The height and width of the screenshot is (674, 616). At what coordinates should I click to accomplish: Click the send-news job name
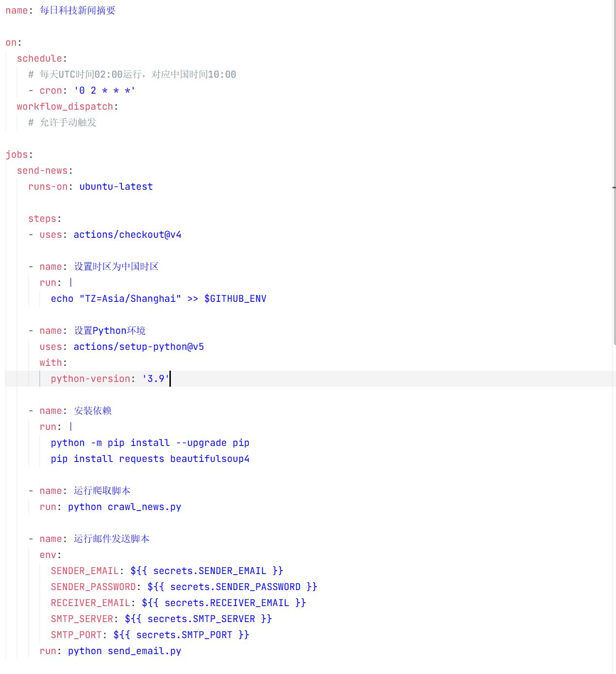pos(42,171)
